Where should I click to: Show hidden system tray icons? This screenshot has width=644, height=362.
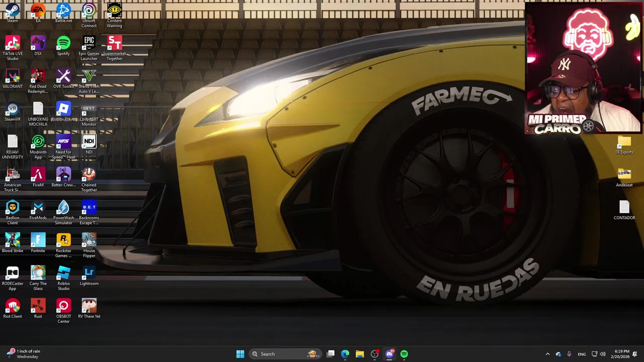[547, 354]
